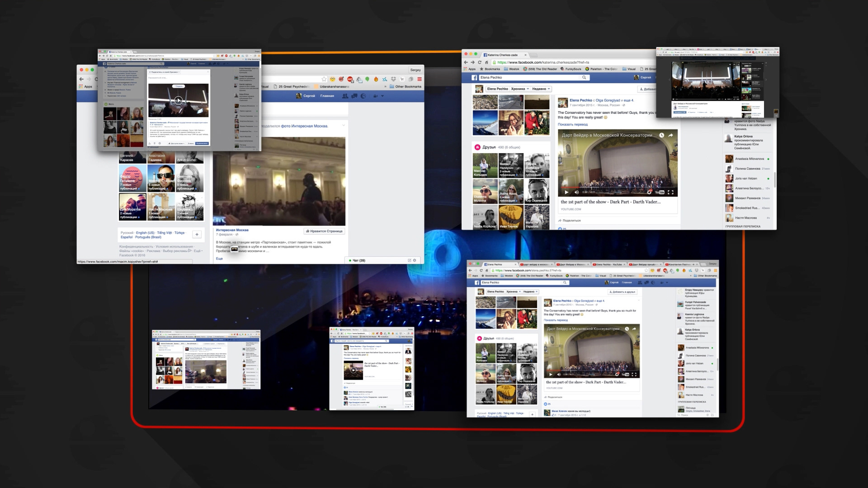Click the Friends icon beside Друзья in top-right window
Image resolution: width=868 pixels, height=488 pixels.
tap(477, 147)
